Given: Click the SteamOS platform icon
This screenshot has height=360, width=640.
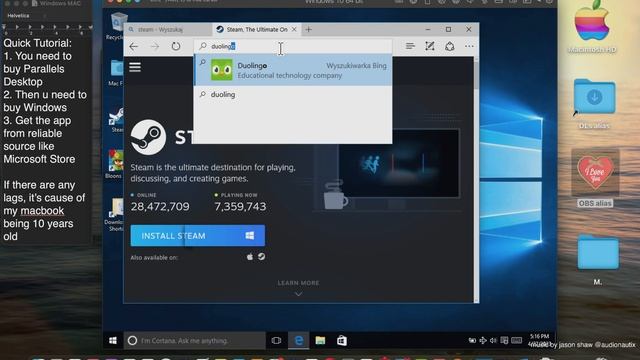Looking at the screenshot, I should coord(262,257).
